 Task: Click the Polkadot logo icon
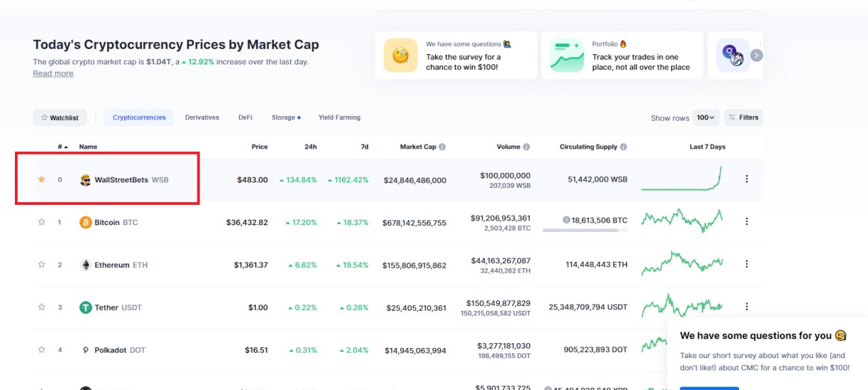coord(85,351)
